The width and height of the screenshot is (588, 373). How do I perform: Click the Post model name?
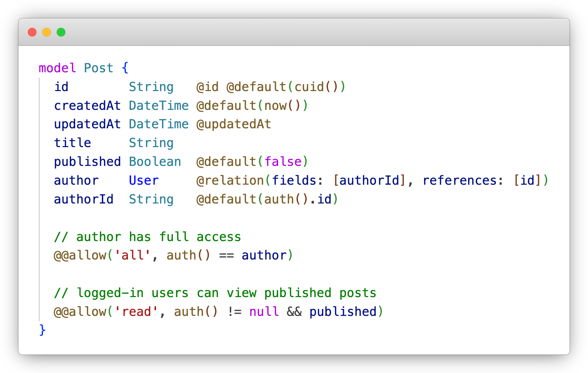point(98,68)
